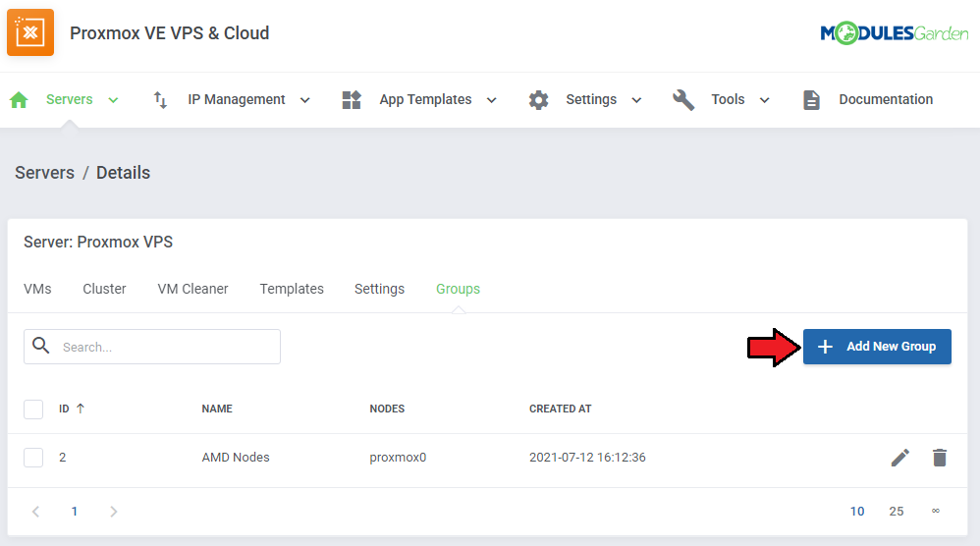The width and height of the screenshot is (980, 546).
Task: Open the top Settings menu
Action: [x=591, y=99]
